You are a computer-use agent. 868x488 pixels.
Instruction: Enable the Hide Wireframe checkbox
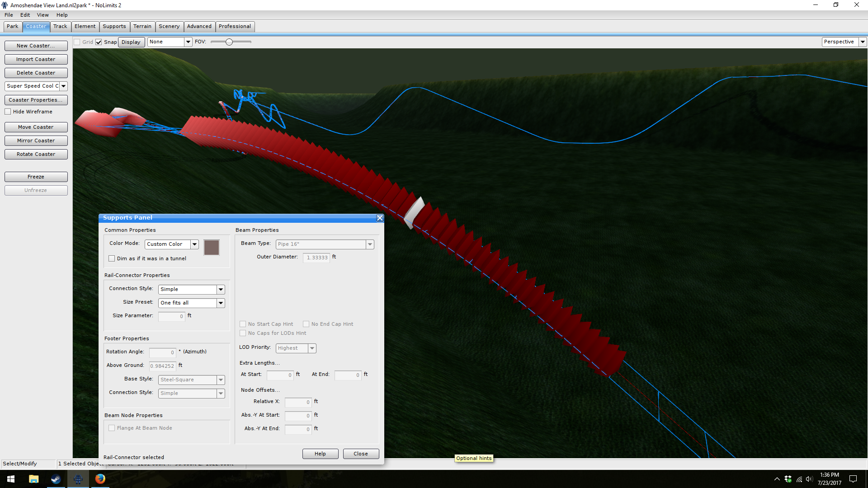click(8, 112)
